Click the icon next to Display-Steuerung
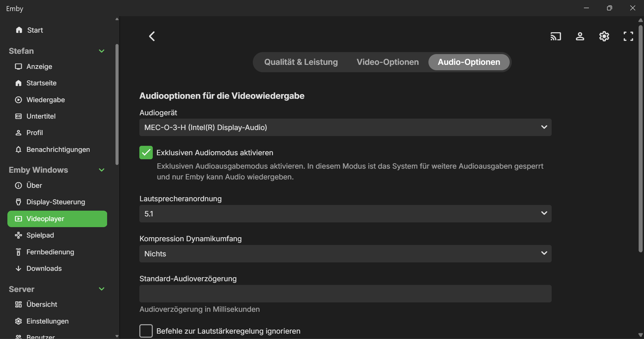This screenshot has width=644, height=339. (18, 202)
